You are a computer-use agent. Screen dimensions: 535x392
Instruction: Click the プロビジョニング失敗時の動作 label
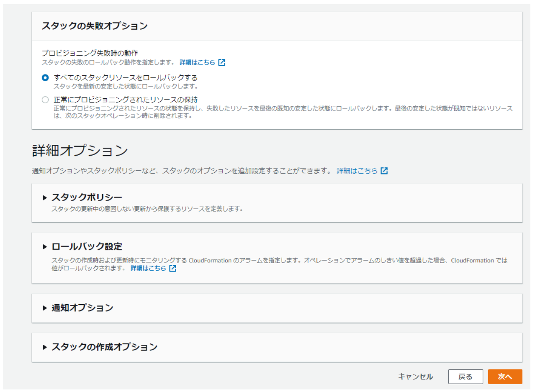pos(90,53)
